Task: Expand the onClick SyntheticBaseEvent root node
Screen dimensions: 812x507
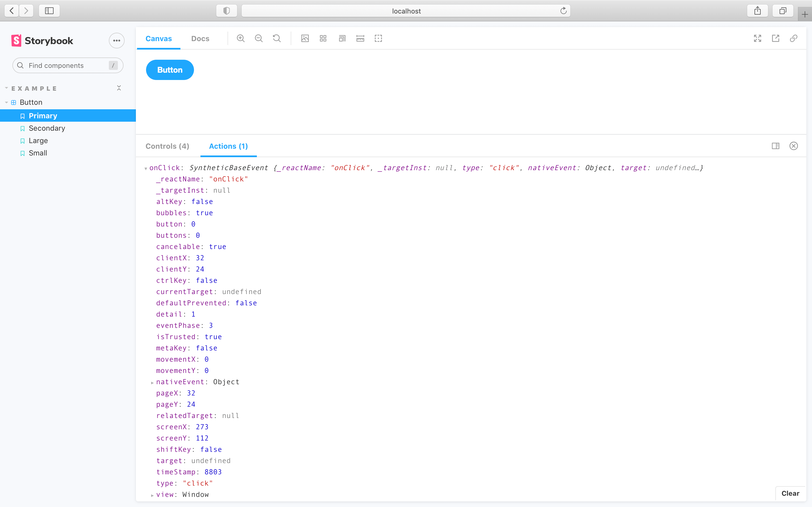Action: coord(145,168)
